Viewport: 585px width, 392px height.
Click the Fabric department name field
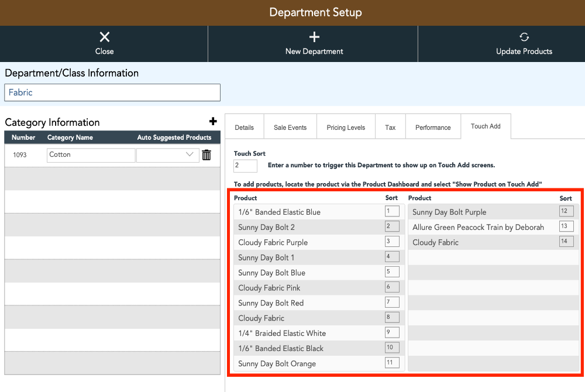(x=112, y=92)
